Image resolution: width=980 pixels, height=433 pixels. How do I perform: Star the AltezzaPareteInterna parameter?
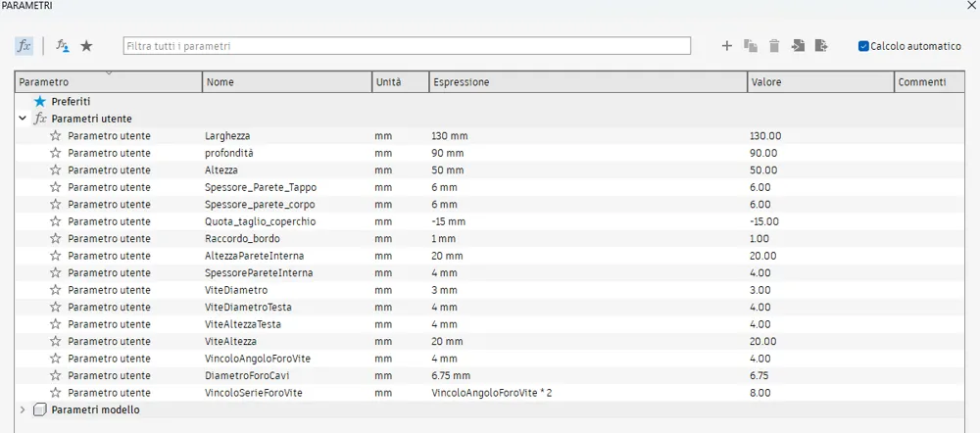(55, 256)
